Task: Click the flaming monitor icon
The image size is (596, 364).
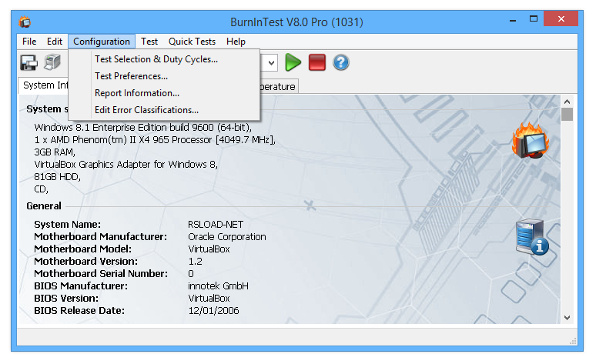Action: coord(531,141)
